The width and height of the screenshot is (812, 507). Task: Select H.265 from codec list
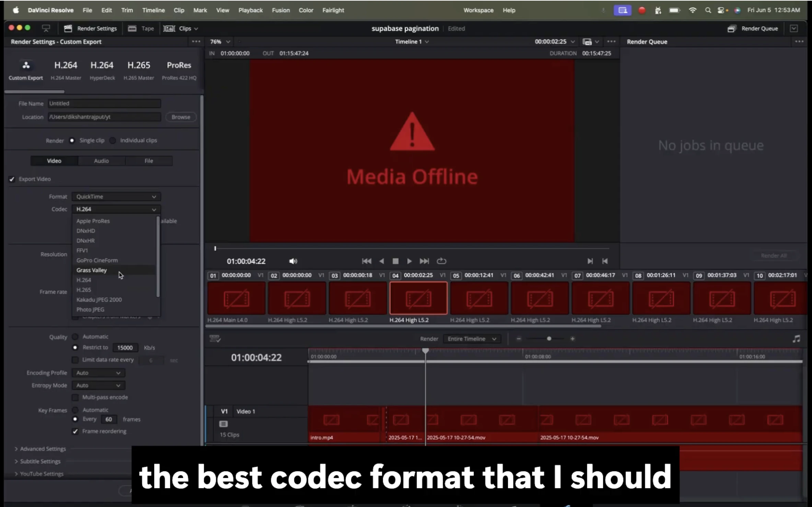coord(114,290)
